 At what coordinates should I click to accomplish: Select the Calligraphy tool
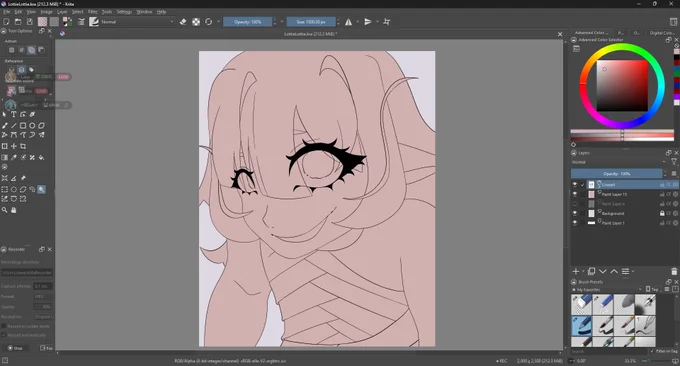tap(32, 114)
